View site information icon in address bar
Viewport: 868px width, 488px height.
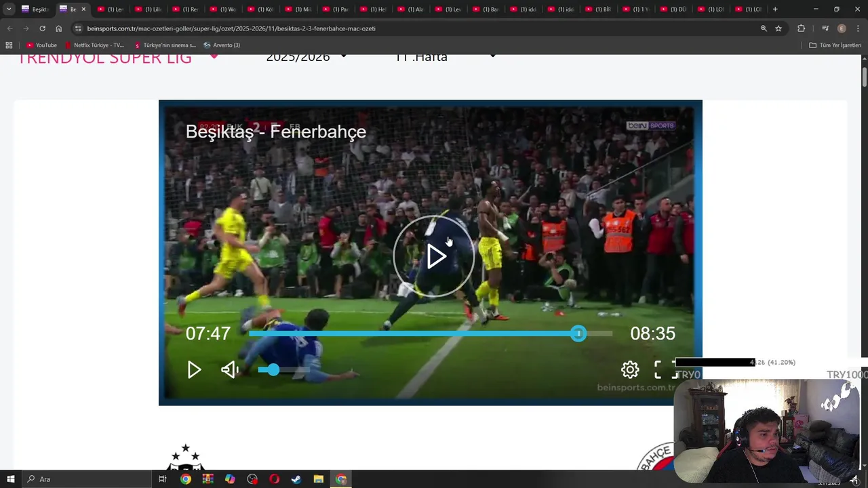[x=78, y=28]
